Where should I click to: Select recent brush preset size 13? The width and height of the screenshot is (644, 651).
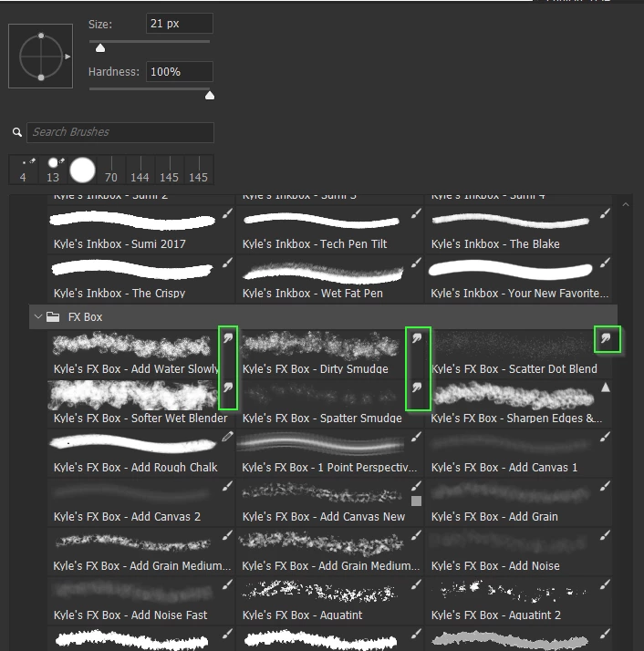pyautogui.click(x=53, y=170)
